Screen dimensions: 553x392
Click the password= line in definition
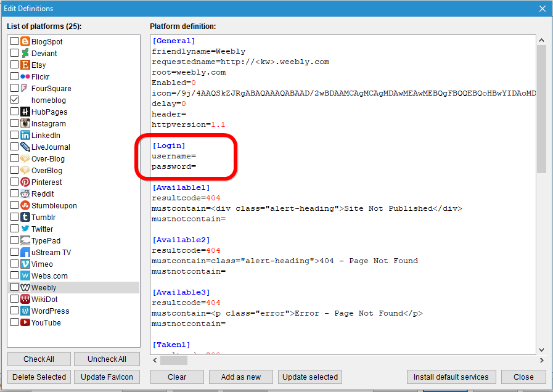tap(174, 167)
